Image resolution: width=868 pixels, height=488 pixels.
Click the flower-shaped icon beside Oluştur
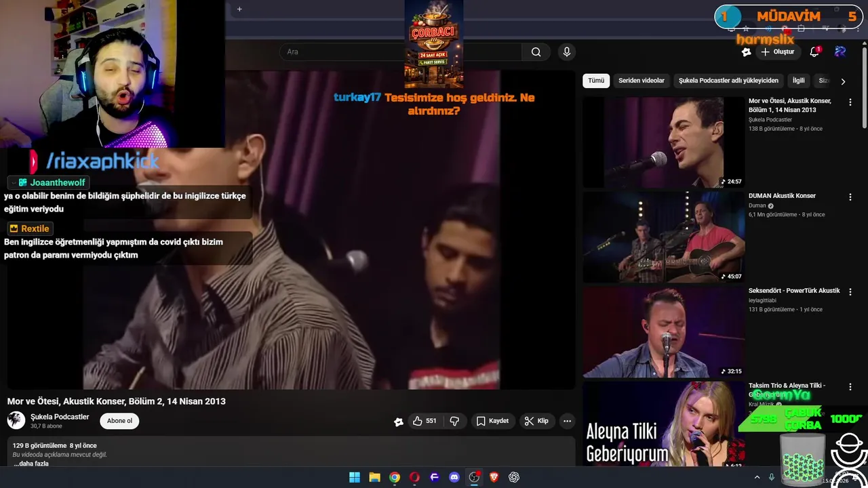747,52
